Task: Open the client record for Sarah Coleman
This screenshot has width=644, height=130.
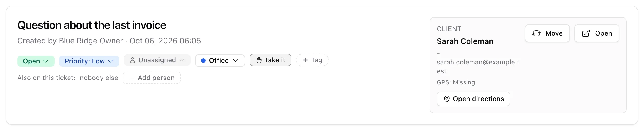Action: pos(597,33)
